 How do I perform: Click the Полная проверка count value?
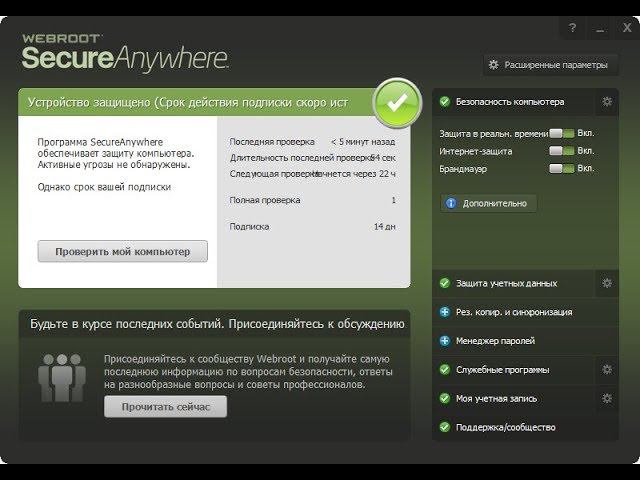(x=393, y=200)
